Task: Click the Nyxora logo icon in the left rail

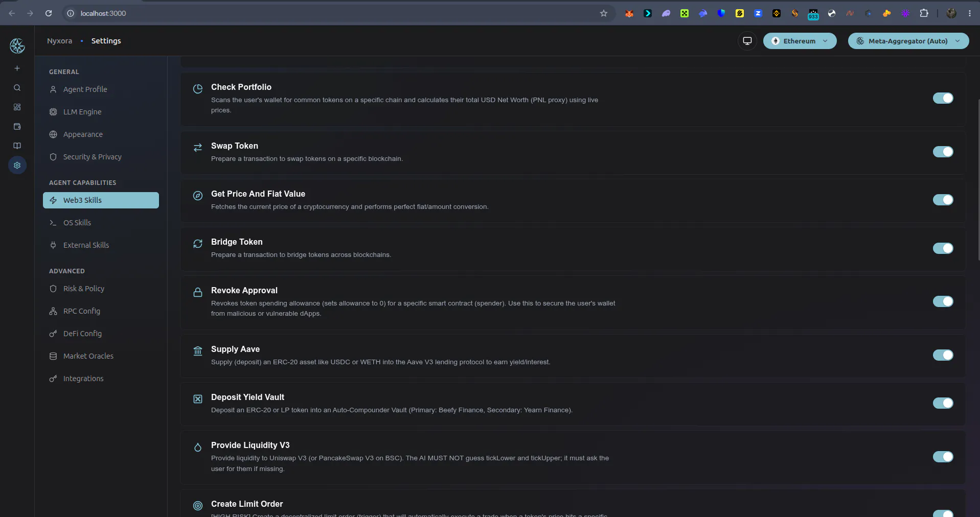Action: point(17,46)
